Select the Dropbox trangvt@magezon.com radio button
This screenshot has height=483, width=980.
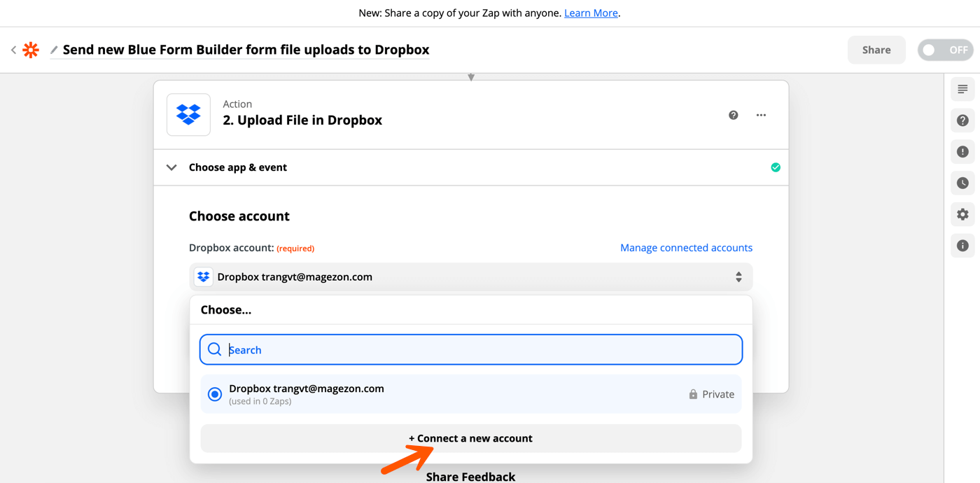pos(214,393)
